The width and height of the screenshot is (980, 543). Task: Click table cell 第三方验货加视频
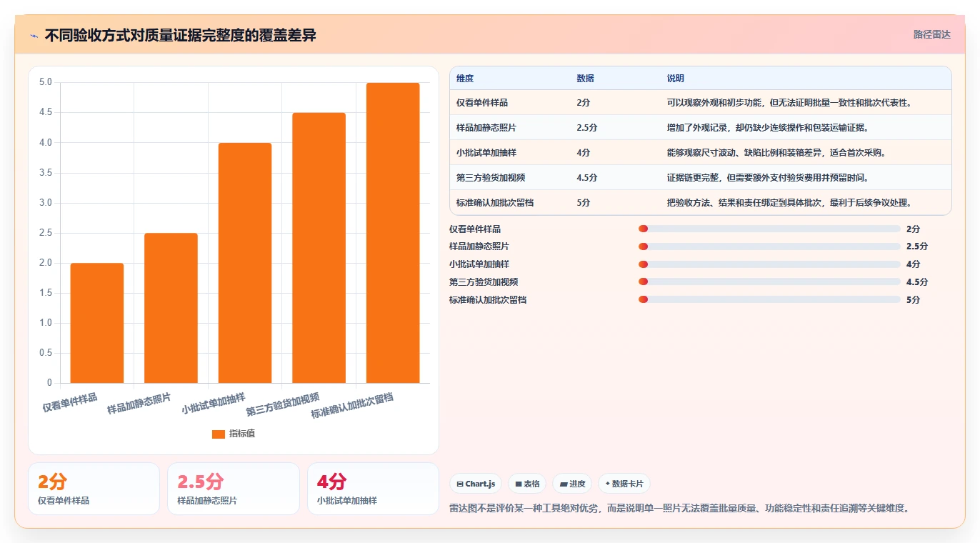coord(491,178)
